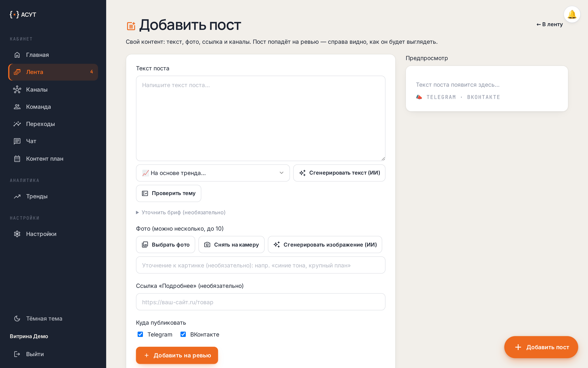The height and width of the screenshot is (368, 588).
Task: Click the message icon next to Чат
Action: pyautogui.click(x=17, y=141)
